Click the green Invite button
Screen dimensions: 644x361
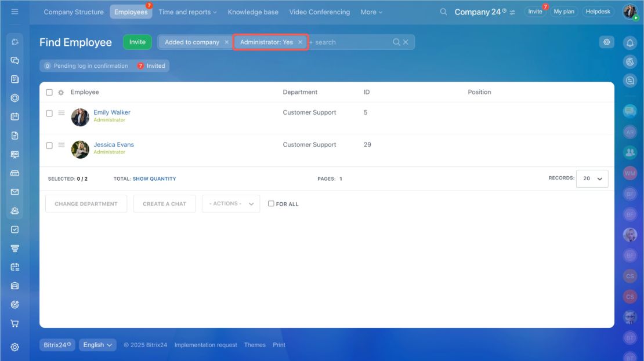coord(137,42)
